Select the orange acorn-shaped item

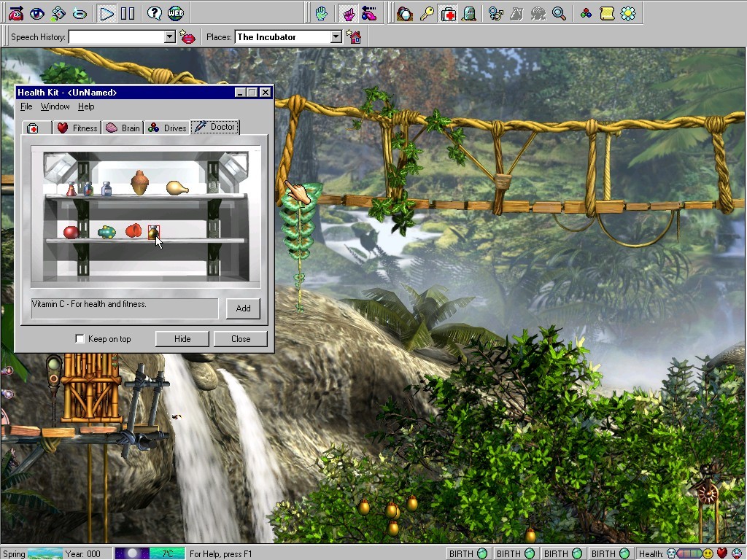pos(139,183)
